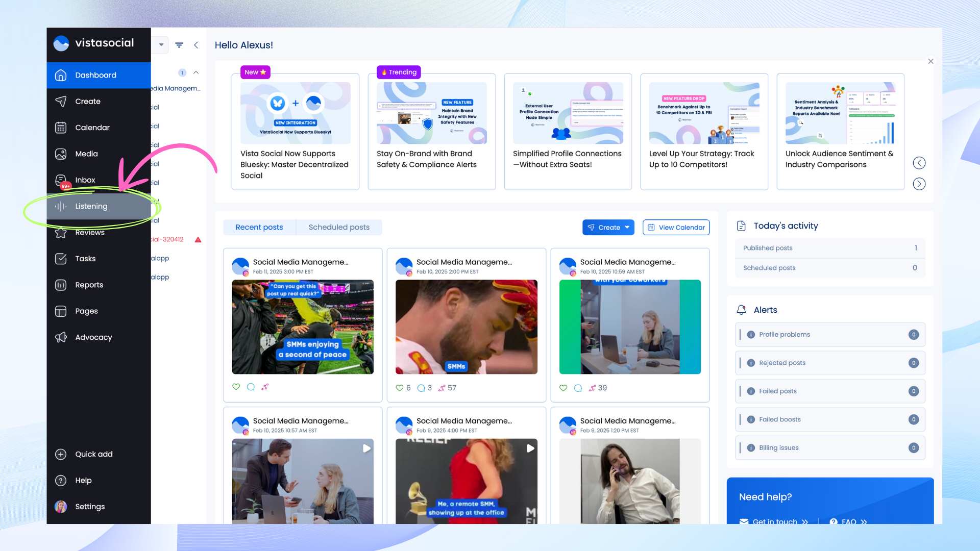980x551 pixels.
Task: Play the Feb 10 10:57 AM video post
Action: [366, 448]
